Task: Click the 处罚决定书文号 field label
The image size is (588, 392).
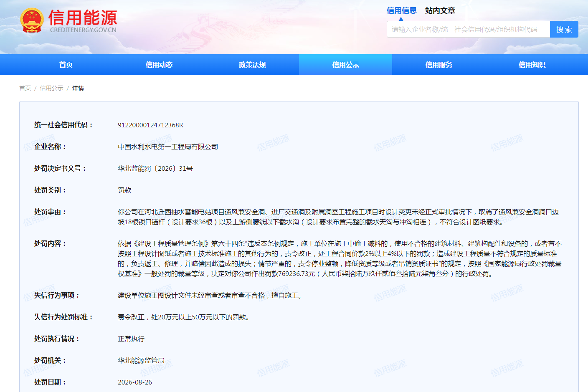Action: click(60, 169)
